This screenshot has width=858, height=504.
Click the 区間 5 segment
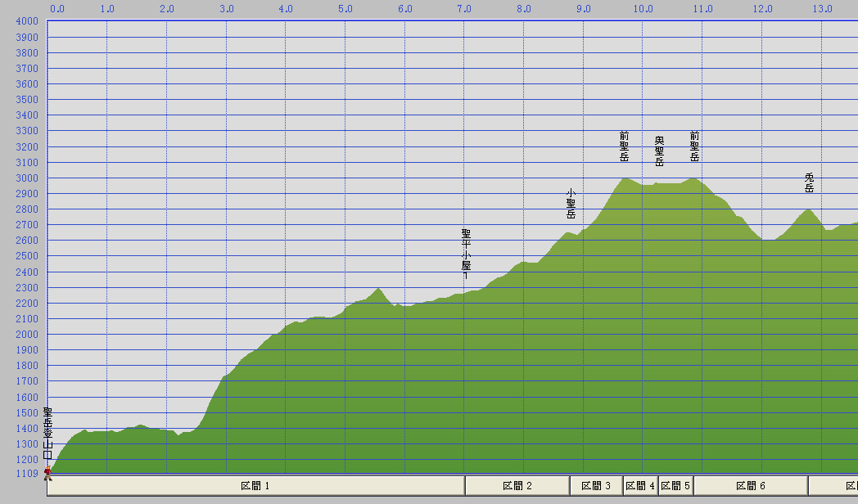pyautogui.click(x=675, y=486)
